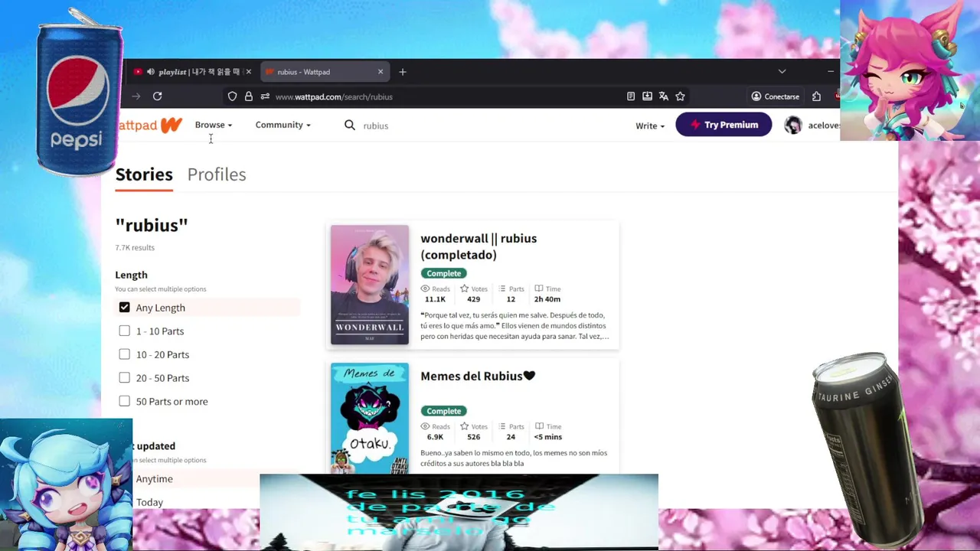Close the rubius - Wattpad tab
This screenshot has height=551, width=980.
coord(381,72)
